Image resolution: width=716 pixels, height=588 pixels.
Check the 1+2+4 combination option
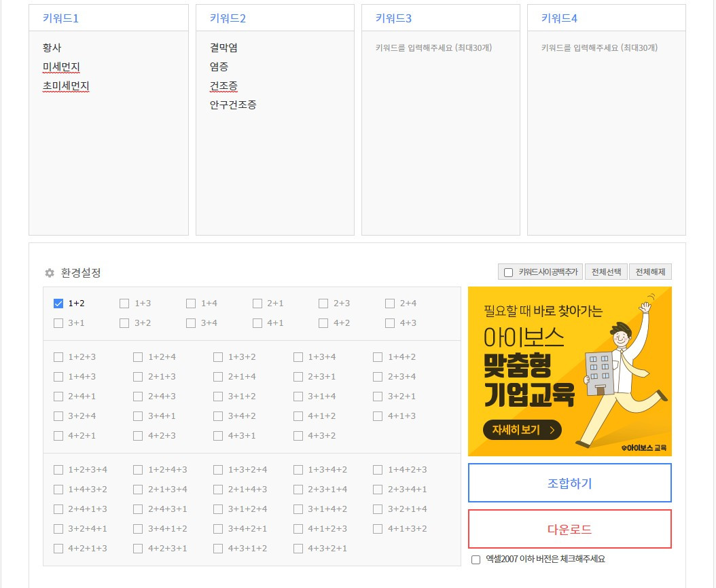tap(138, 357)
